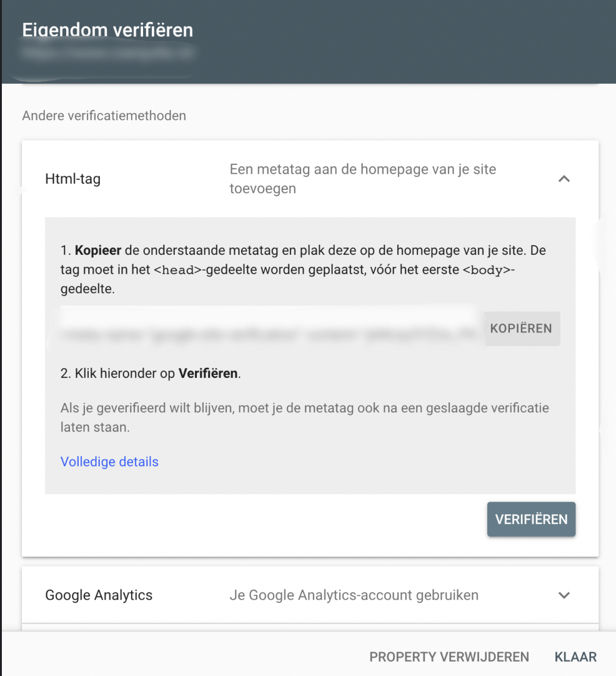This screenshot has width=616, height=676.
Task: Click PROPERTY VERWIJDEREN at the bottom
Action: [449, 657]
